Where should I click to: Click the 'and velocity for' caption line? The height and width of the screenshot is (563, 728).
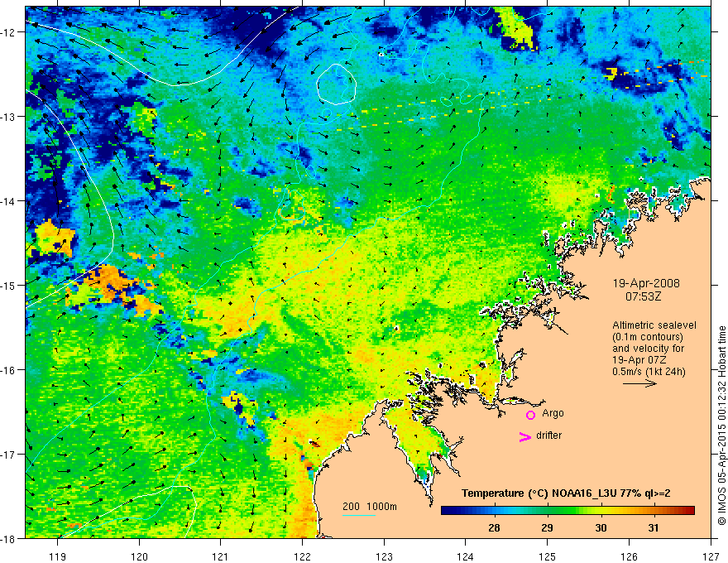(648, 349)
